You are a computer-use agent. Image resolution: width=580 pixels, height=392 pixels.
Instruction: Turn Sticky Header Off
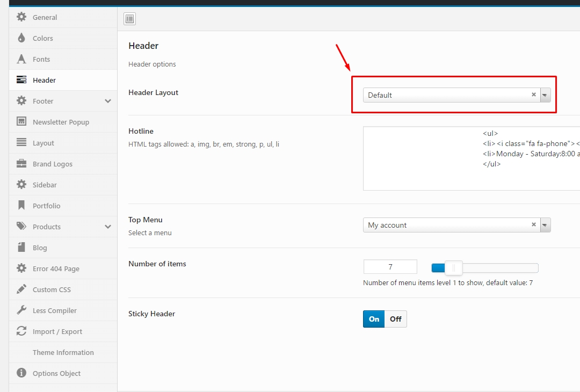[396, 319]
